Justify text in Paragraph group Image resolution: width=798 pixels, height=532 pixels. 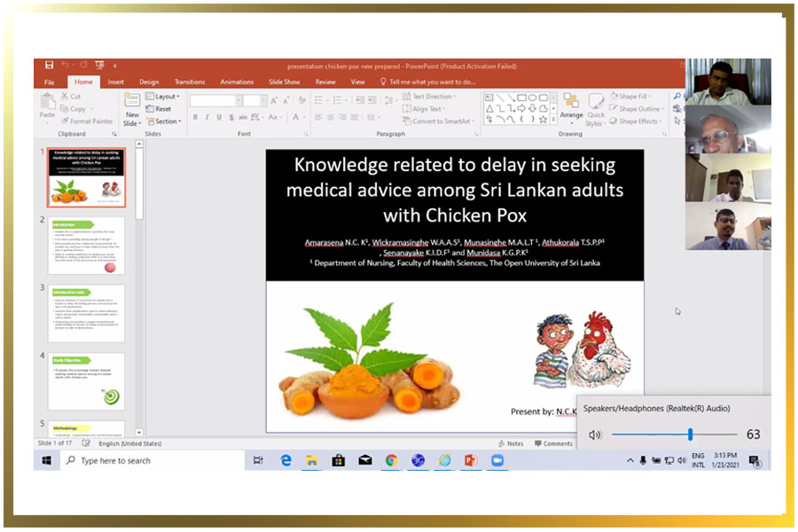coord(355,118)
